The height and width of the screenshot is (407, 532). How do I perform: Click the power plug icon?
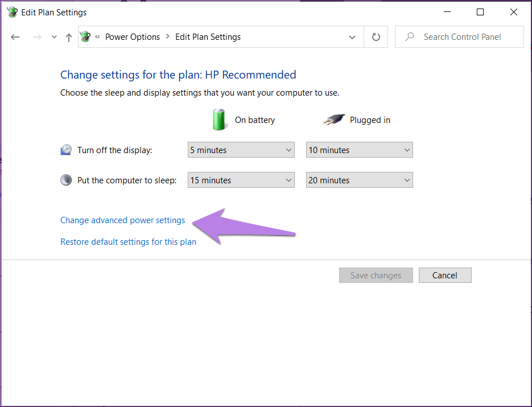tap(334, 120)
